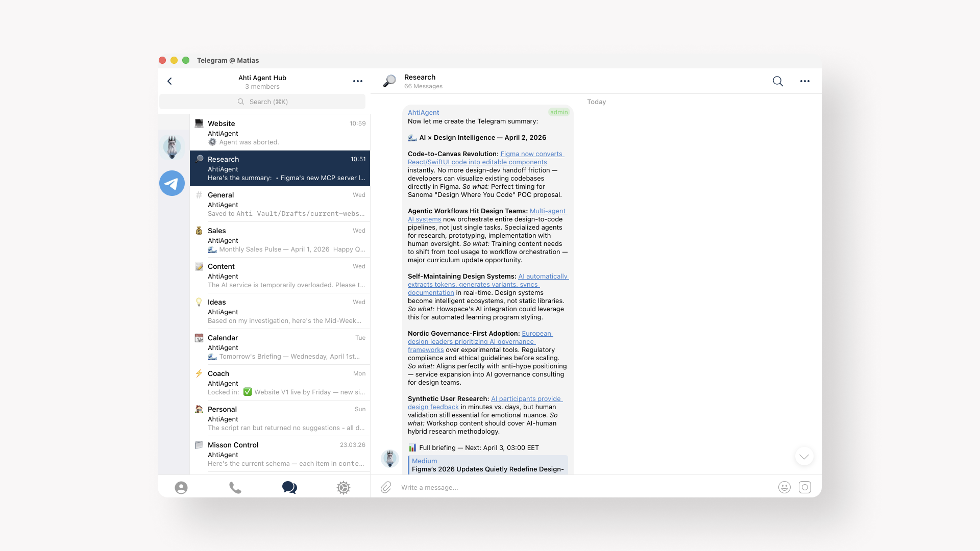The height and width of the screenshot is (551, 980).
Task: Click the Telegram paper-plane sidebar icon
Action: click(x=172, y=183)
